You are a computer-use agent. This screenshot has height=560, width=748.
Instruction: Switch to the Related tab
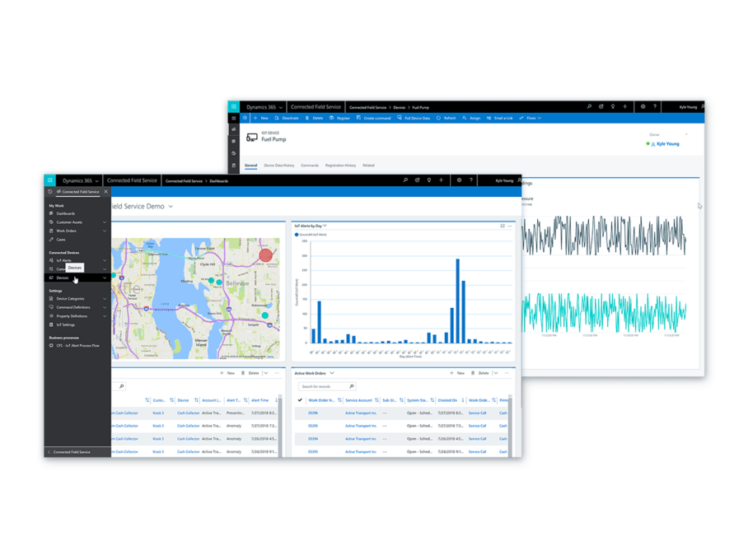click(368, 166)
